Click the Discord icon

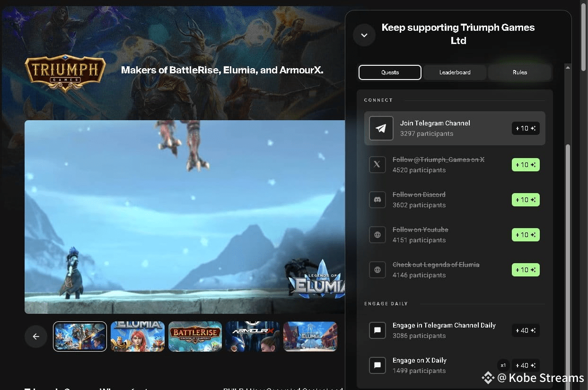click(377, 200)
